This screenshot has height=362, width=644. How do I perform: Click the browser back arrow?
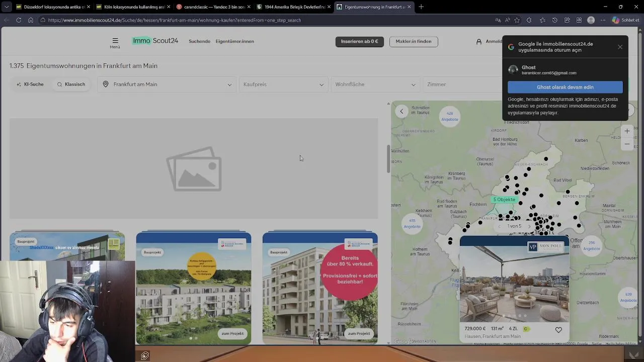[7, 20]
